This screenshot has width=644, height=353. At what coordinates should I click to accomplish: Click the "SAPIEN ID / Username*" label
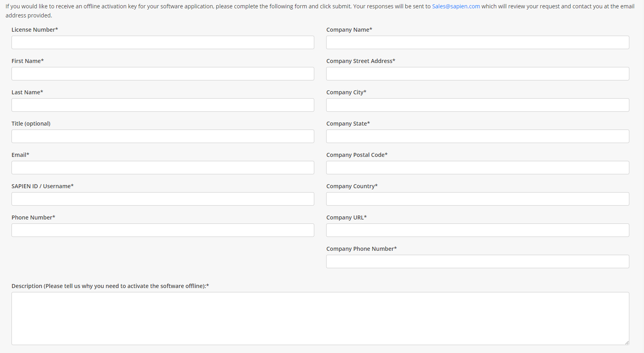[42, 186]
